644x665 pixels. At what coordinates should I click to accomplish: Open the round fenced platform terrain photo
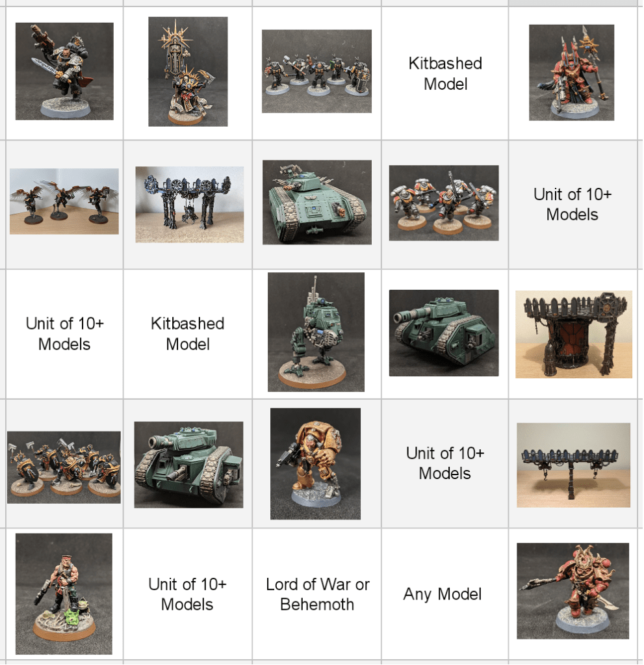coord(574,335)
